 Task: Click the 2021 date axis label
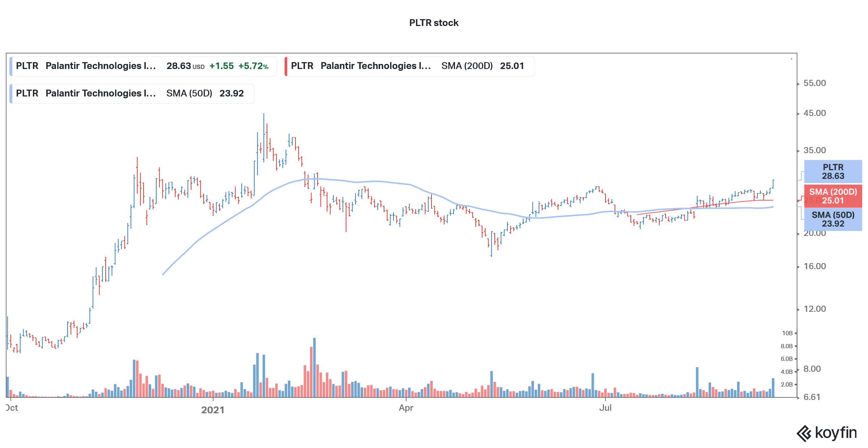(213, 410)
